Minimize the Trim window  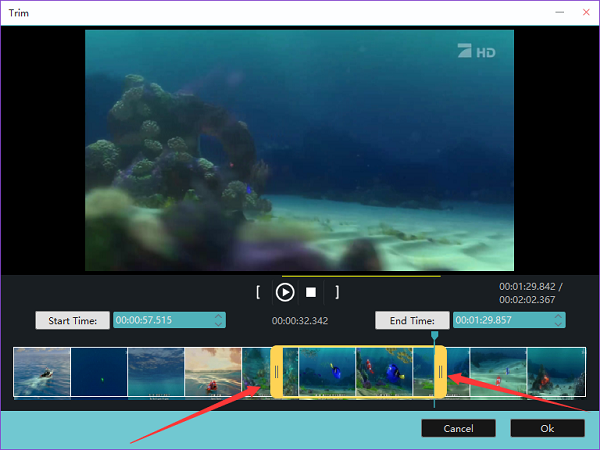click(559, 13)
